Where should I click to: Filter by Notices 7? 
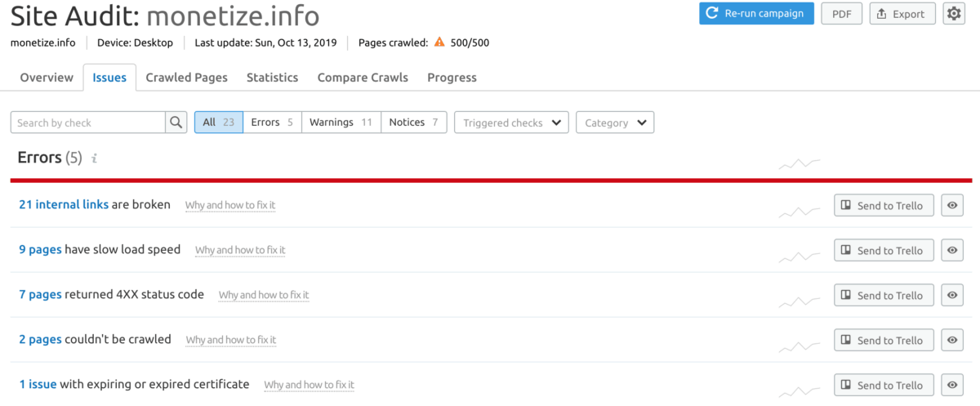click(413, 123)
